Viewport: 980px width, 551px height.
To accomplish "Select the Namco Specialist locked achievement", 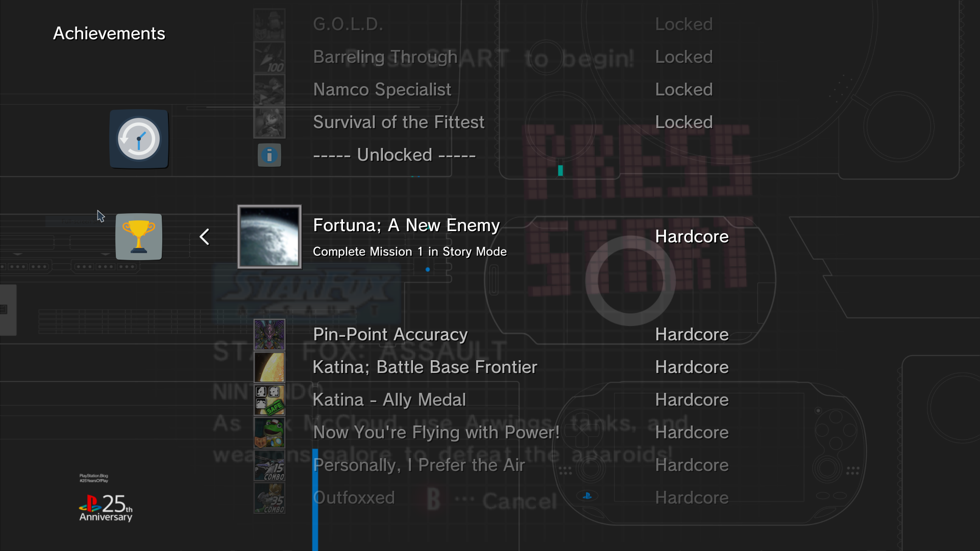I will point(382,90).
